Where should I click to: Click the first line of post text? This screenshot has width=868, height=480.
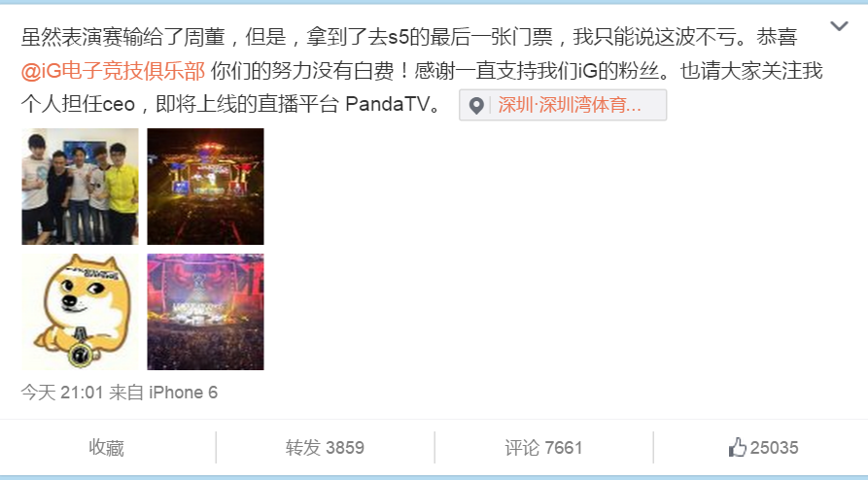click(408, 37)
